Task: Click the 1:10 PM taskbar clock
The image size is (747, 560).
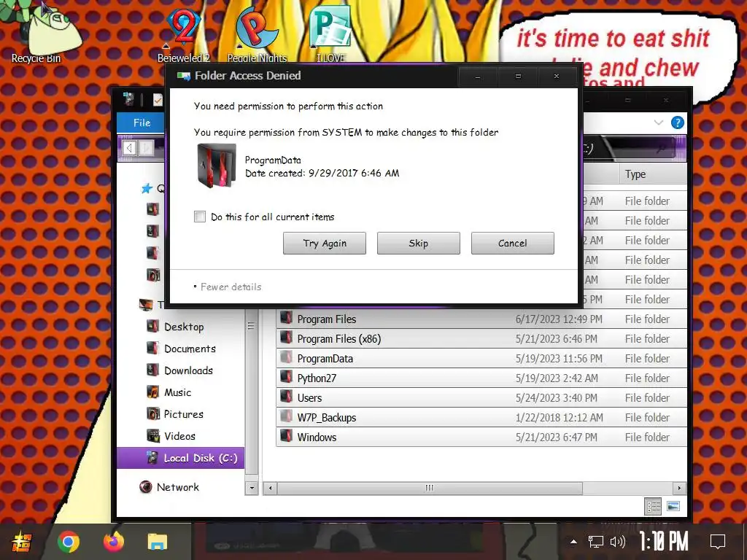Action: tap(664, 542)
